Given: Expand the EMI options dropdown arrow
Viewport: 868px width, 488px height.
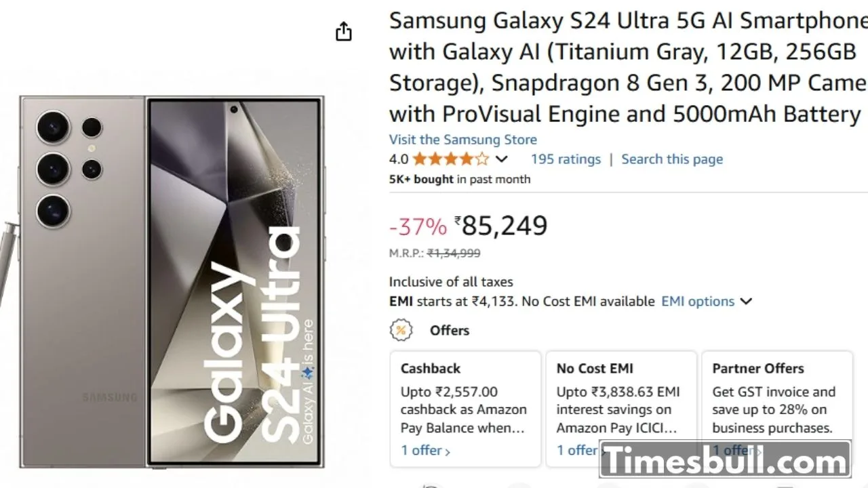Looking at the screenshot, I should [746, 302].
